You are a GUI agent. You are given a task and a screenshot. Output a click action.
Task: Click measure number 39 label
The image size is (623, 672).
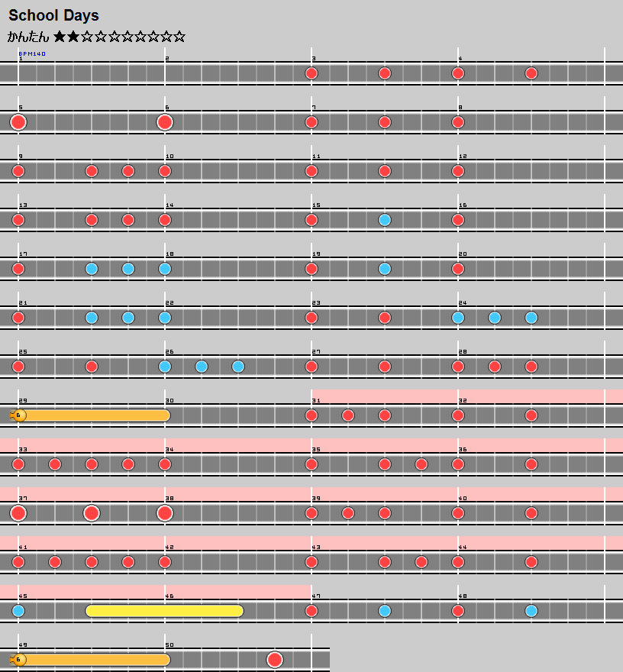316,499
